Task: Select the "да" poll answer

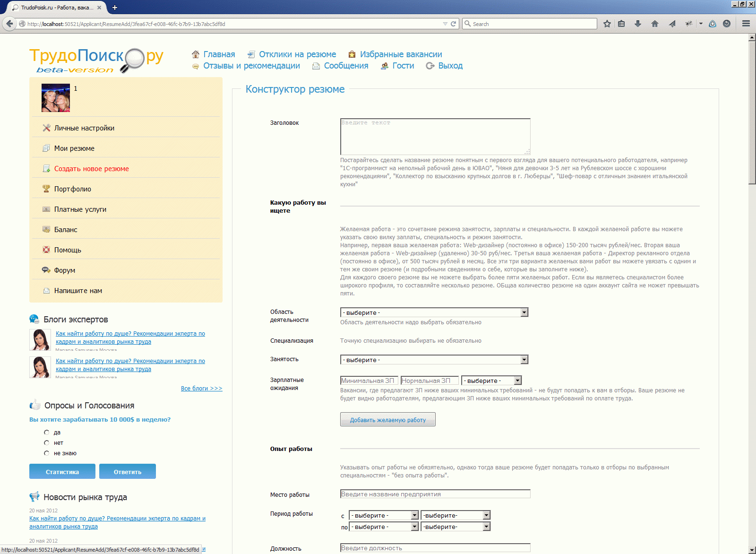Action: pyautogui.click(x=46, y=433)
